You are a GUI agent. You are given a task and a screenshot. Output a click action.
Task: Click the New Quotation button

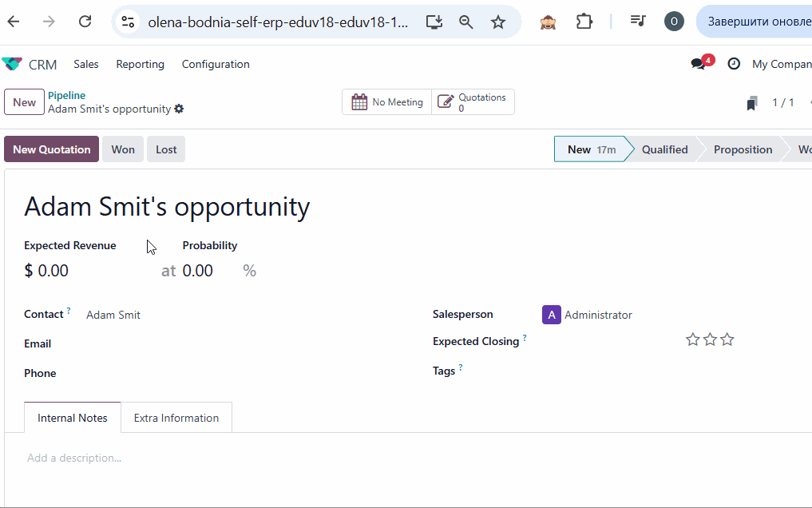click(x=52, y=149)
